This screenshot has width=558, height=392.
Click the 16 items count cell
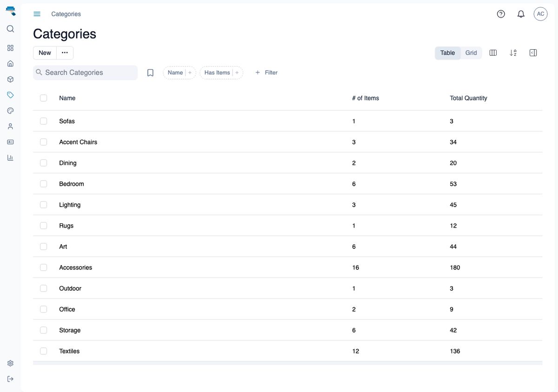356,268
